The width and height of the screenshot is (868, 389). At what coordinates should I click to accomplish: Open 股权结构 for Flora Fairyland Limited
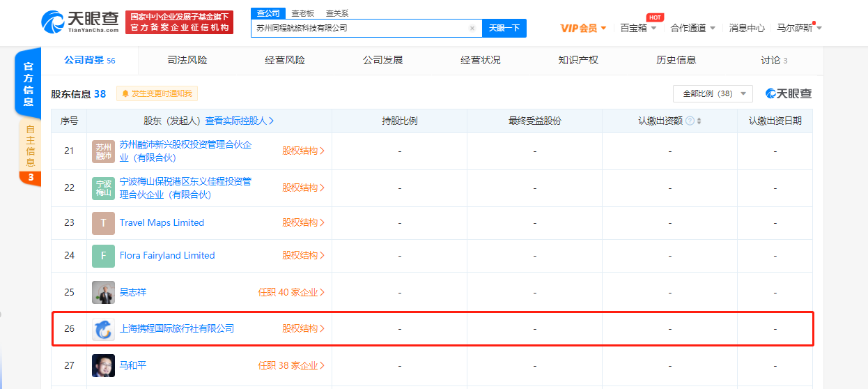click(x=303, y=256)
